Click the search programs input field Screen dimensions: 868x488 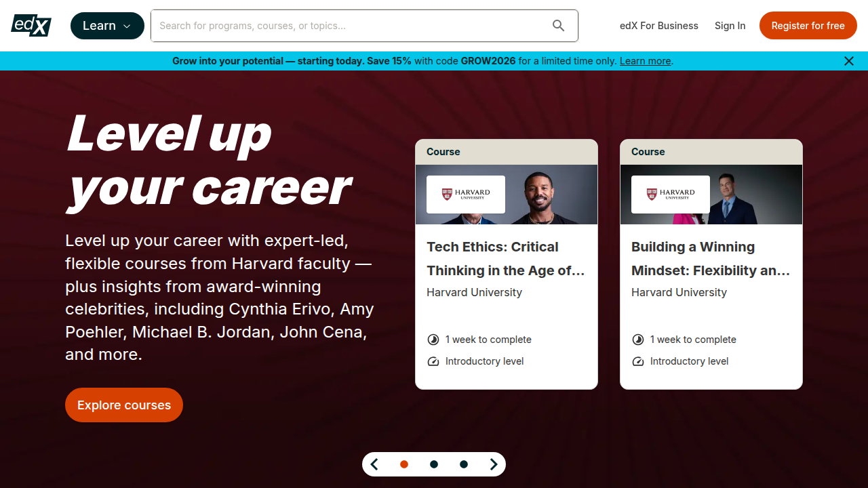click(x=364, y=26)
